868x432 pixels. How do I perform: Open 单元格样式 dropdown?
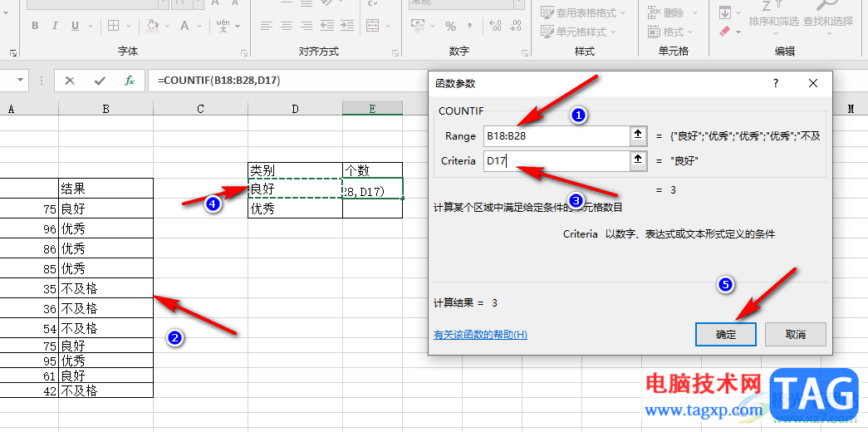click(x=577, y=32)
